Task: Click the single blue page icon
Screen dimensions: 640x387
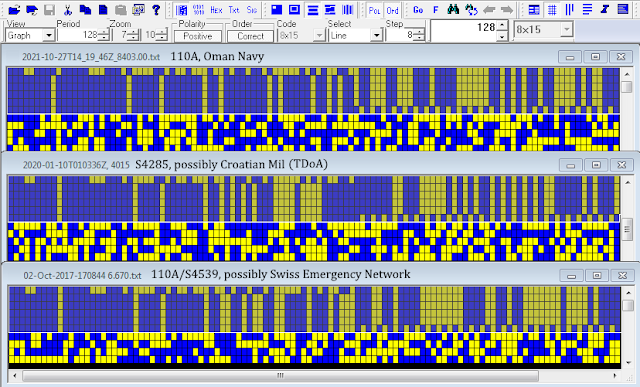Action: pos(103,9)
